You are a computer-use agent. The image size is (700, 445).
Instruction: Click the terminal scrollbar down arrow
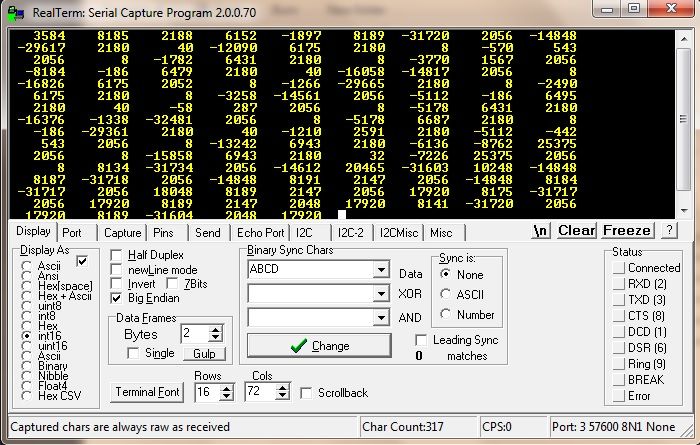(684, 211)
